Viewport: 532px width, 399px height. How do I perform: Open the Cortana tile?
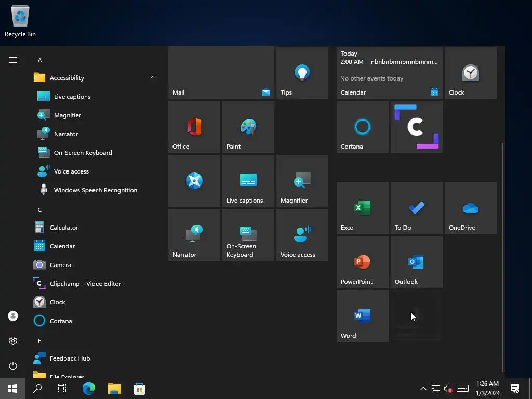point(362,127)
